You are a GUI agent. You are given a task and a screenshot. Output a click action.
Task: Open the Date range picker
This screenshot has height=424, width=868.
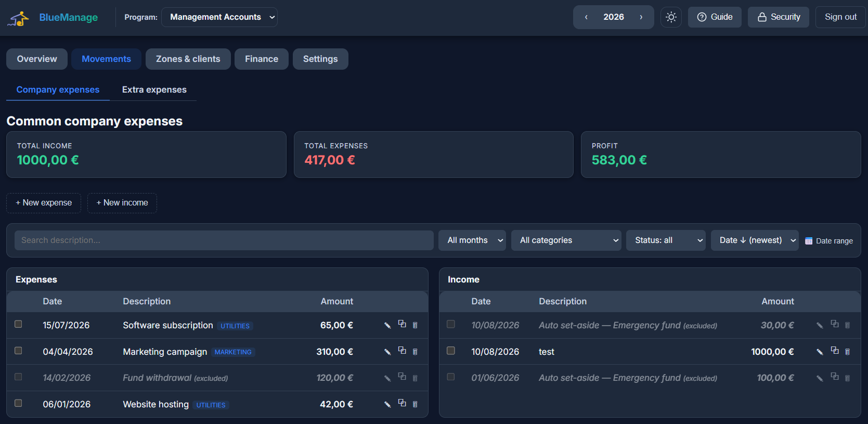tap(829, 241)
